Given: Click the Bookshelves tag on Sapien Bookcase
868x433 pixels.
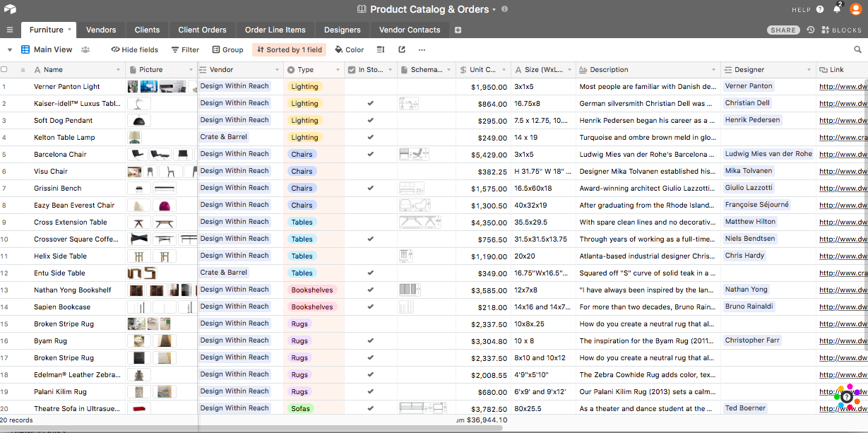Looking at the screenshot, I should point(312,307).
